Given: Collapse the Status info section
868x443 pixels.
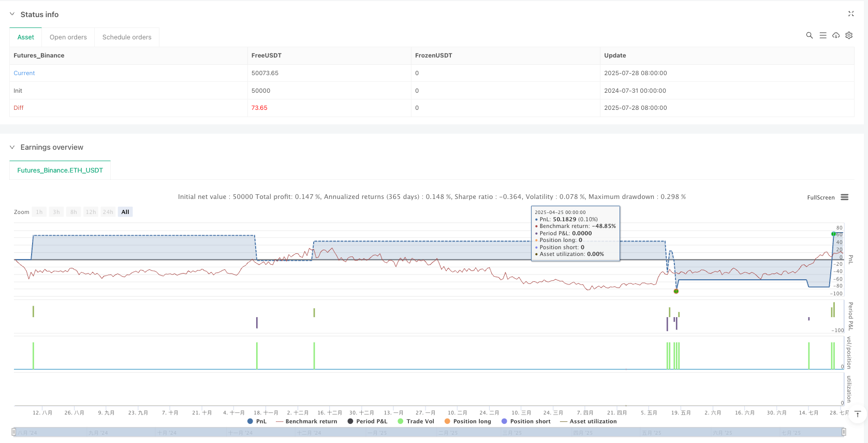Looking at the screenshot, I should 12,15.
